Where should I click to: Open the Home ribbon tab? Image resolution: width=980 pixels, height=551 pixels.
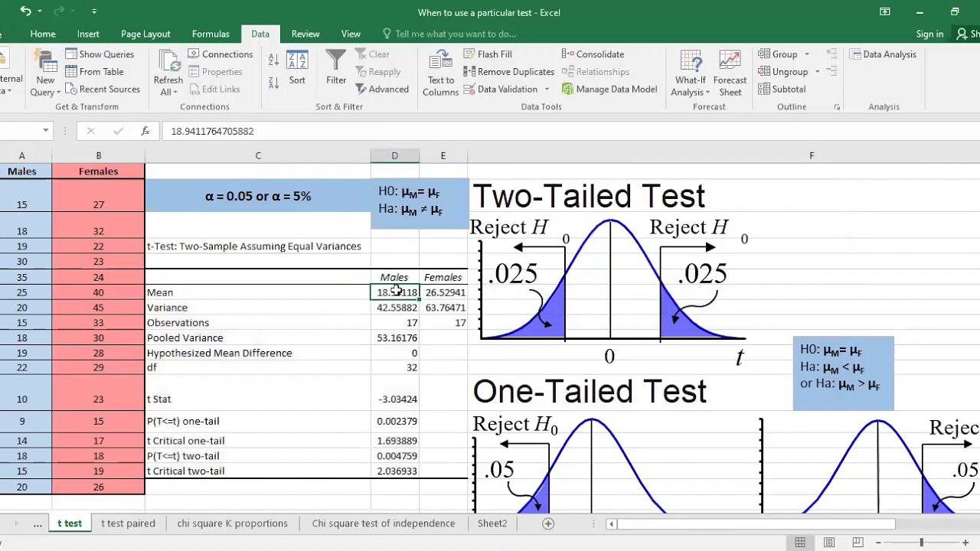click(43, 34)
